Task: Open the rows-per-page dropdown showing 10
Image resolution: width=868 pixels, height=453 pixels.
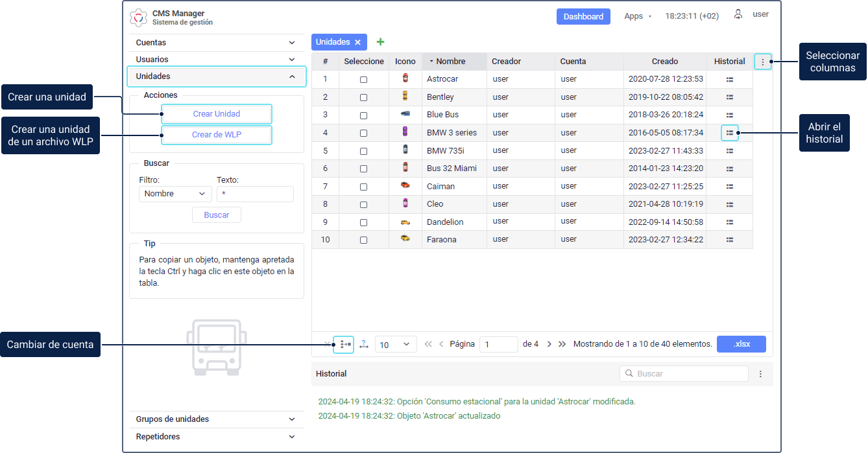Action: [395, 344]
